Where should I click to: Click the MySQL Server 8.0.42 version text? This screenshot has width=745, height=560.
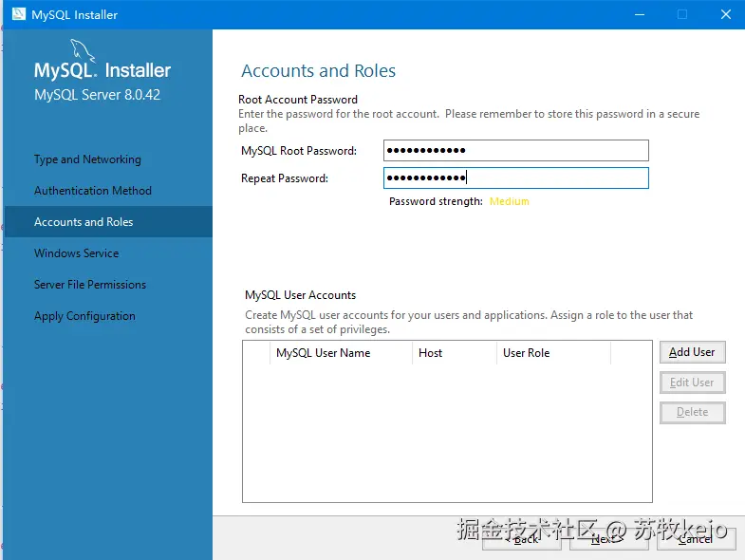97,95
